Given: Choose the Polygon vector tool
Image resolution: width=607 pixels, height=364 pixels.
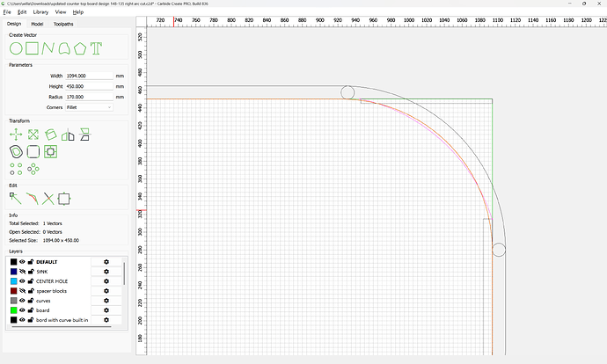Looking at the screenshot, I should pos(80,47).
